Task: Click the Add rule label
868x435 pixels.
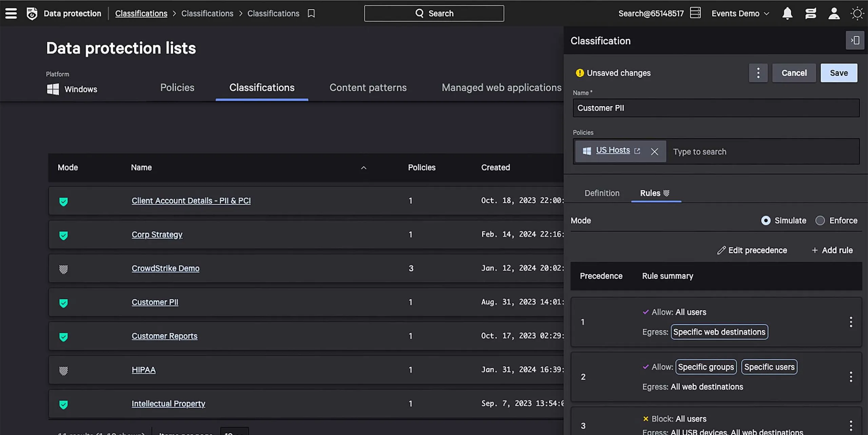Action: point(837,250)
